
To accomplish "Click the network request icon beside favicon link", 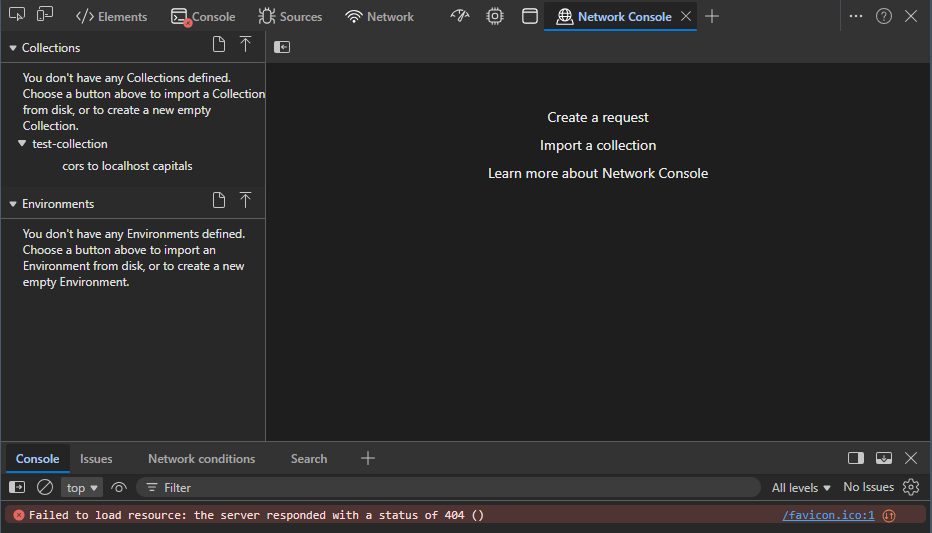I will pos(889,516).
